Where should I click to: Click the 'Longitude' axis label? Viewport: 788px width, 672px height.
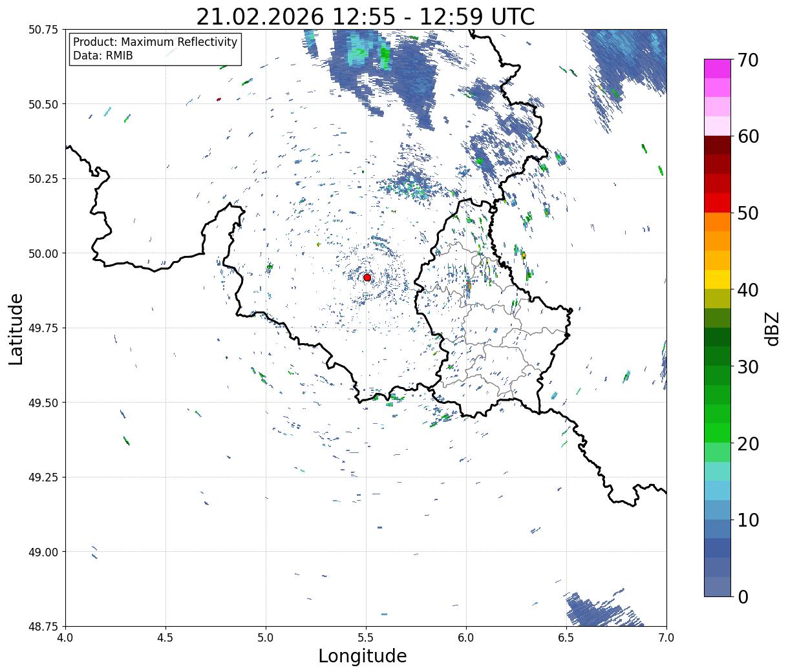[363, 656]
